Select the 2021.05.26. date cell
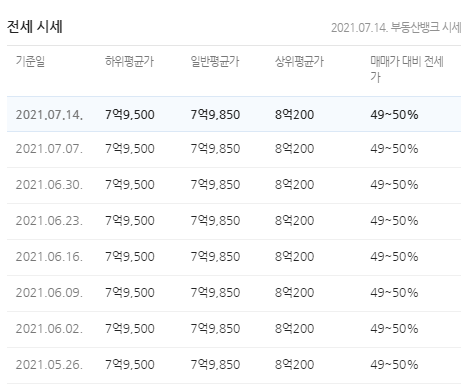The width and height of the screenshot is (467, 387). (49, 365)
